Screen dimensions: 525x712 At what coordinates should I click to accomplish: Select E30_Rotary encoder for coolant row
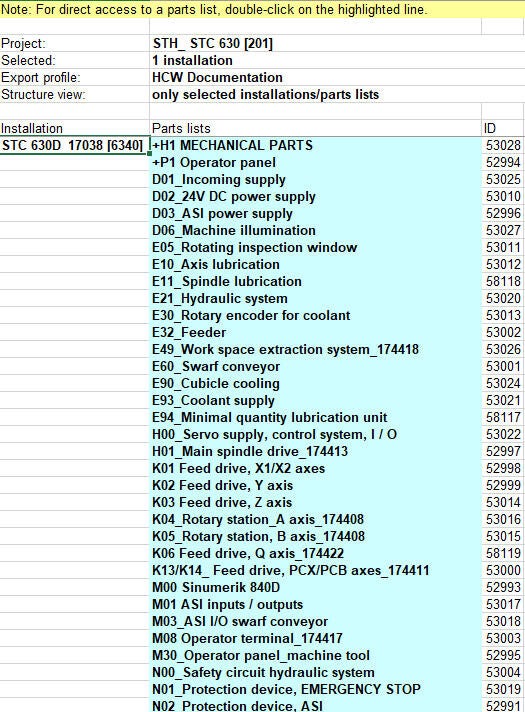[315, 315]
